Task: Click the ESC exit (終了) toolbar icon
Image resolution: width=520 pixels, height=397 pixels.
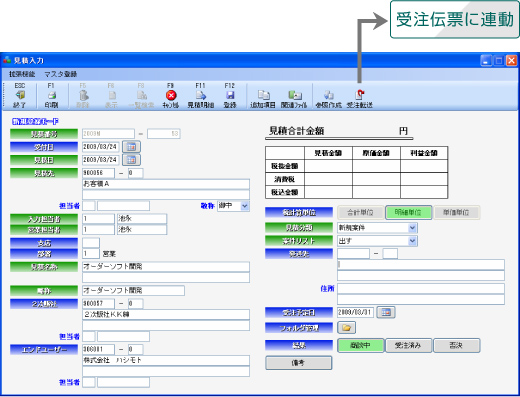Action: click(x=20, y=96)
